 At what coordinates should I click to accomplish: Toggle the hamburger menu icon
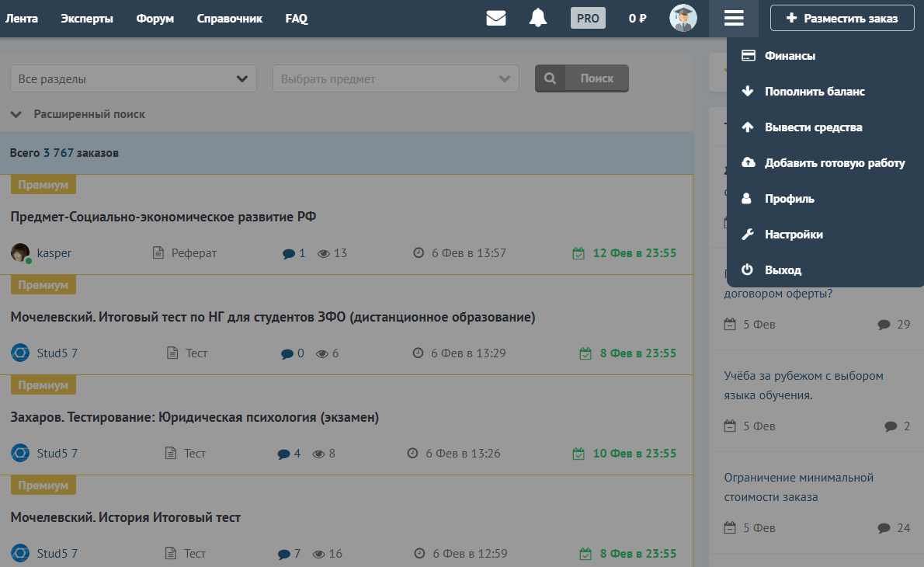coord(734,19)
